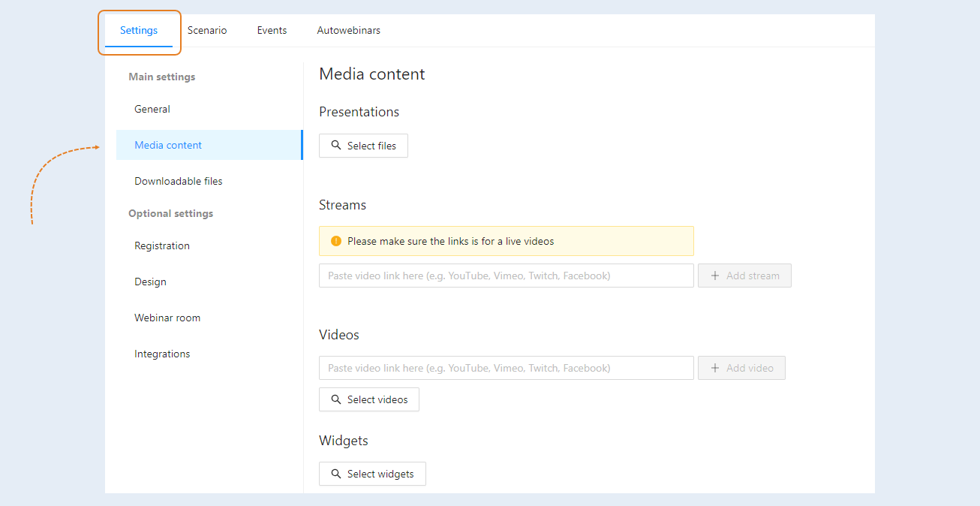The height and width of the screenshot is (506, 980).
Task: Click the Optional settings group label
Action: tap(171, 213)
